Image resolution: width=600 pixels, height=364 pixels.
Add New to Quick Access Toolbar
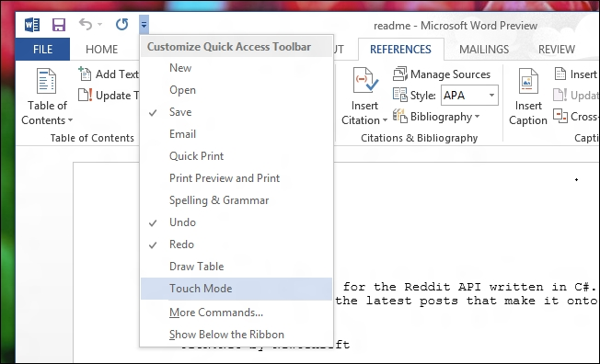click(x=237, y=68)
